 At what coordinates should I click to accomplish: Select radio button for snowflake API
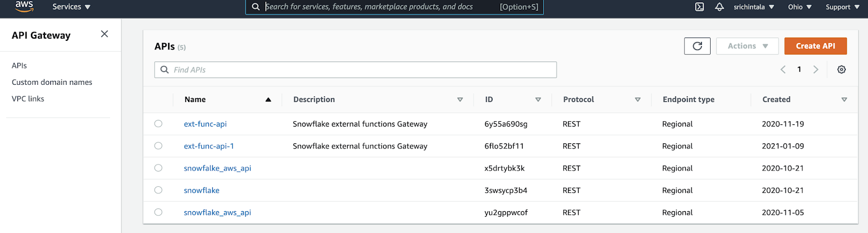(158, 190)
